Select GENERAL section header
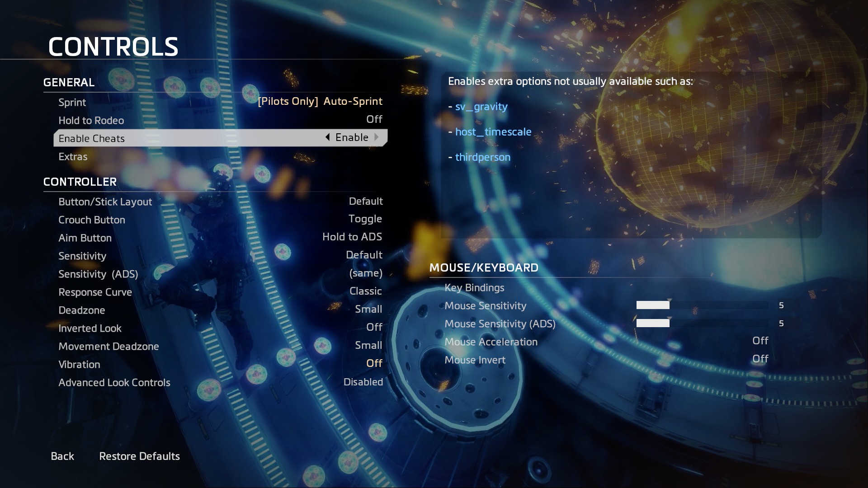Image resolution: width=868 pixels, height=488 pixels. (x=69, y=82)
